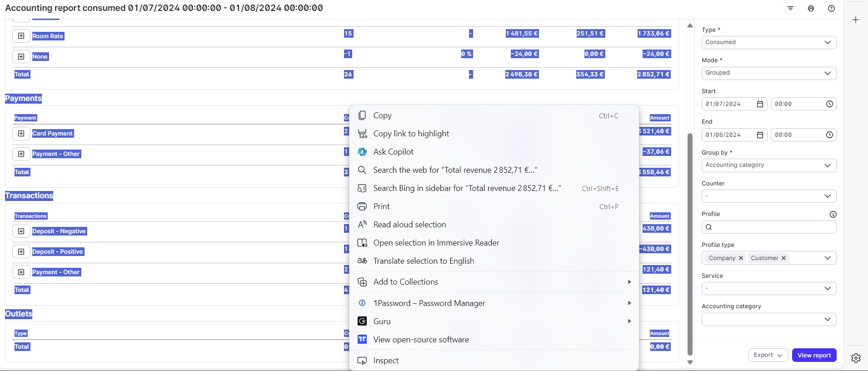This screenshot has height=371, width=868.
Task: Open 1Password – Password Manager submenu
Action: (x=494, y=303)
